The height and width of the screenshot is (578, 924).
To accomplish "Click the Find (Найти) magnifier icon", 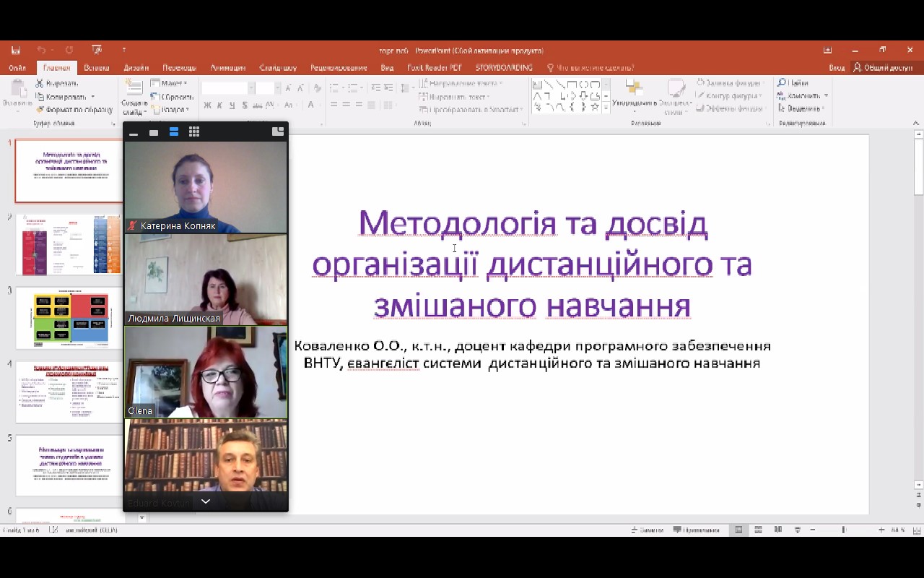I will coord(781,83).
